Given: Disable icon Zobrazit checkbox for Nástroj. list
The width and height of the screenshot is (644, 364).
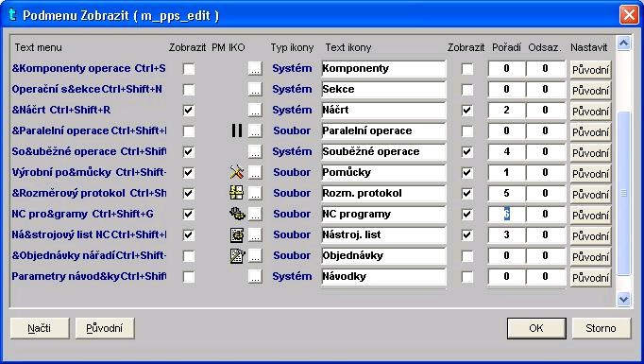Looking at the screenshot, I should tap(467, 234).
